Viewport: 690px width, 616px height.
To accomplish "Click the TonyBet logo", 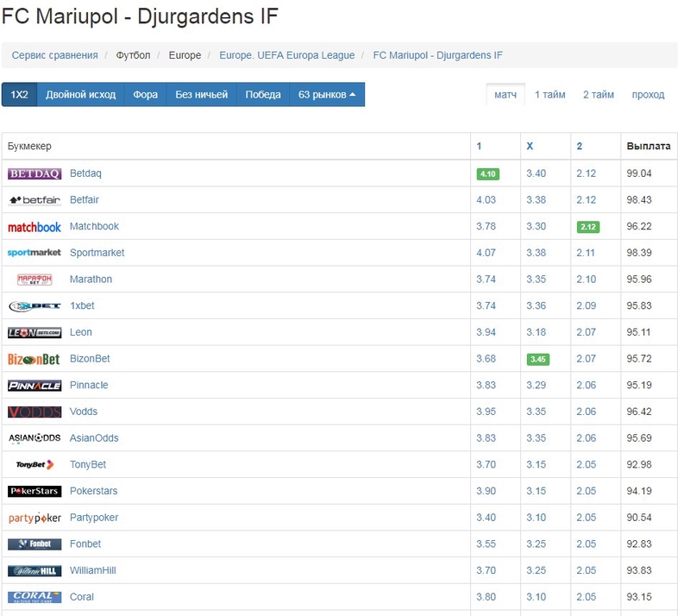I will (x=34, y=464).
